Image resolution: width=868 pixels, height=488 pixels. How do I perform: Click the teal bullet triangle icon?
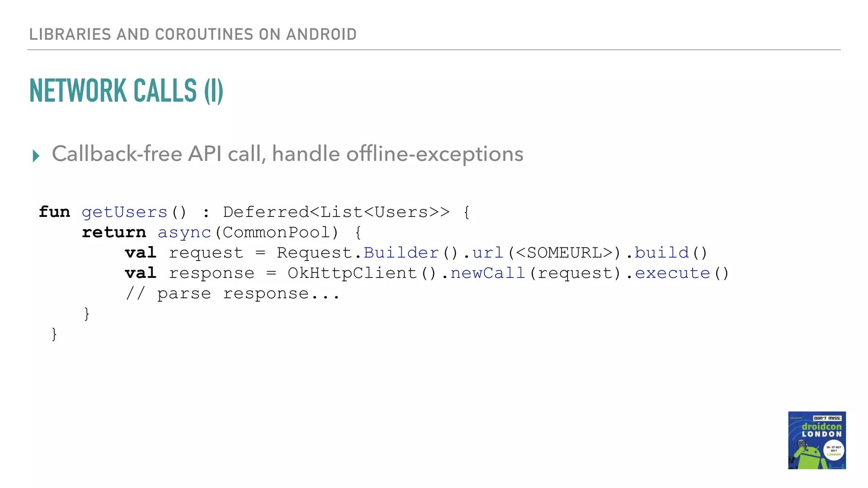pyautogui.click(x=36, y=156)
